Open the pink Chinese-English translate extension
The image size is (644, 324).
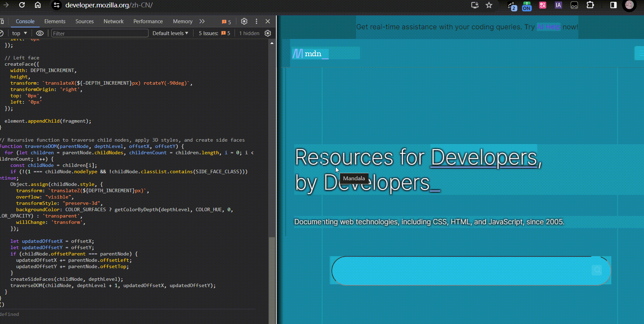pos(543,5)
